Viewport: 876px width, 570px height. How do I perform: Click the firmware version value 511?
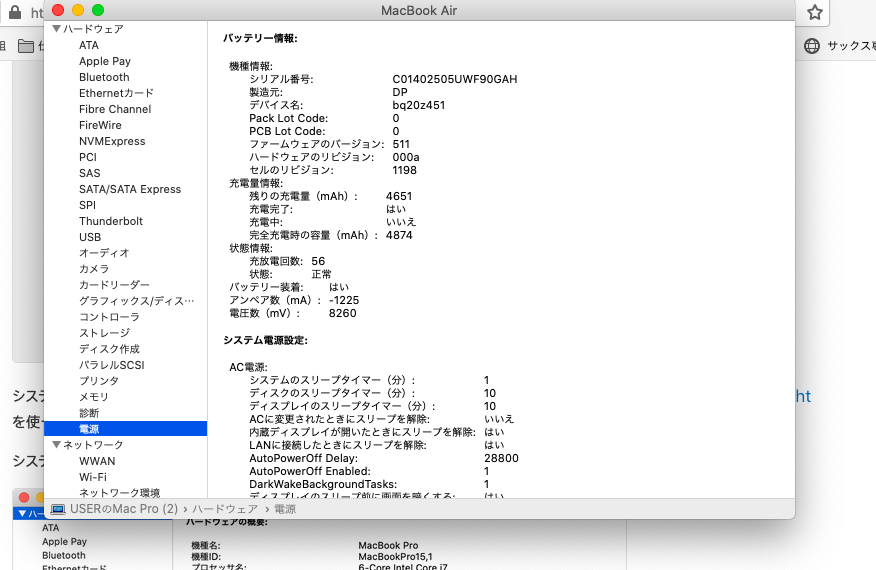point(401,144)
